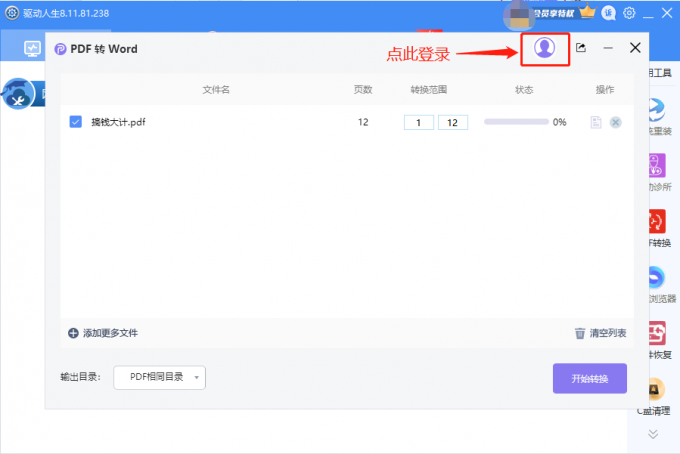Click 开始转换 to start conversion
The height and width of the screenshot is (454, 680).
(x=589, y=378)
